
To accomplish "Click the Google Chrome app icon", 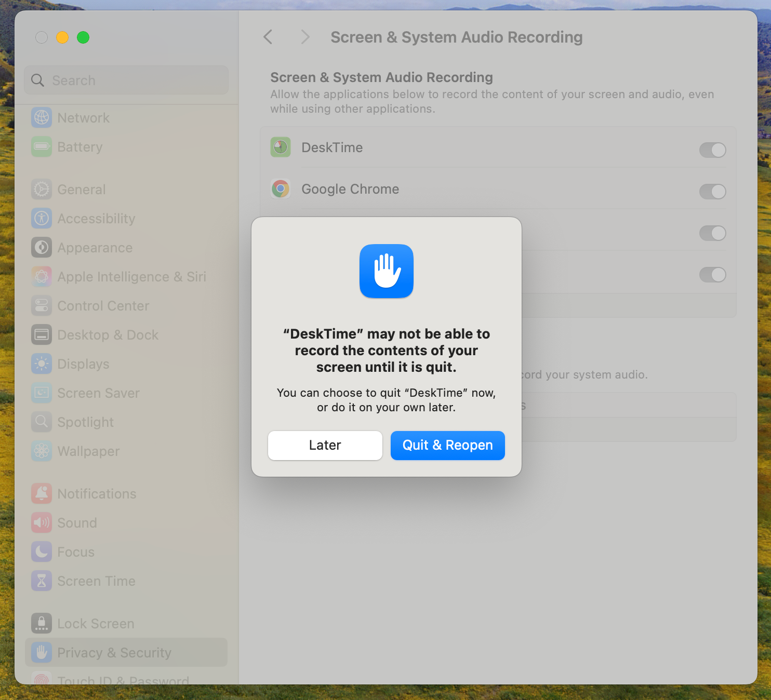I will [x=281, y=189].
